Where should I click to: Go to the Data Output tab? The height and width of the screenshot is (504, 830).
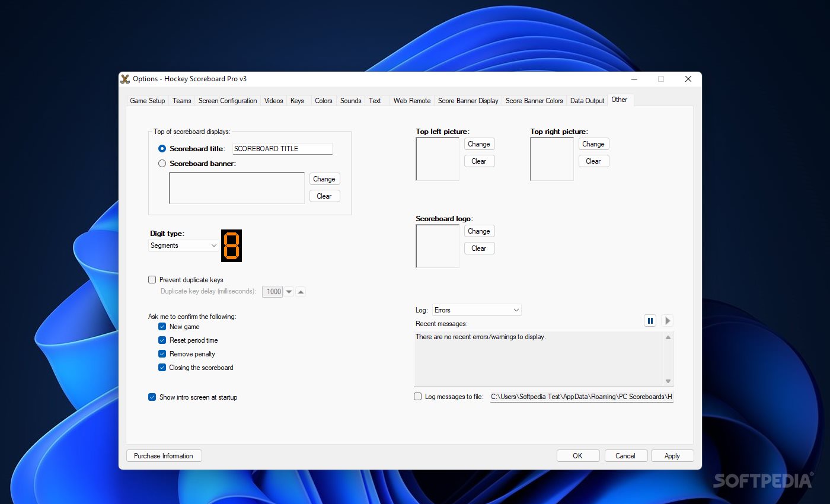[588, 101]
